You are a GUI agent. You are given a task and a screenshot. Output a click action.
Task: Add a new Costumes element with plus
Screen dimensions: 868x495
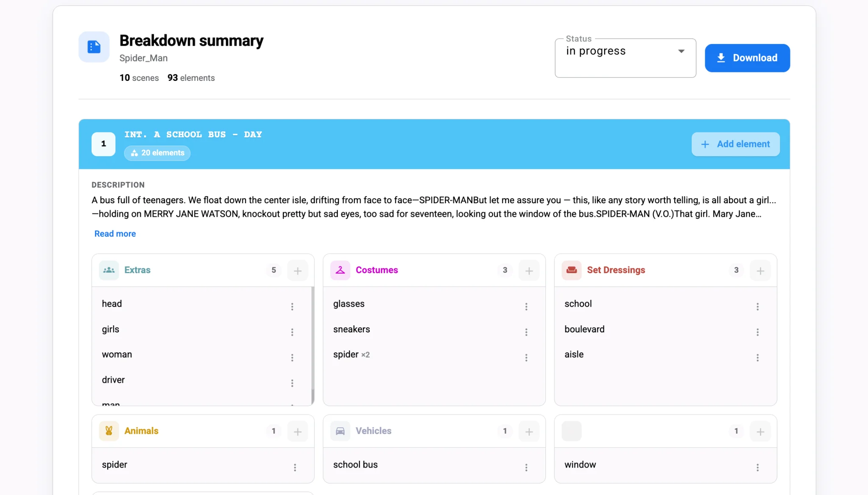[x=529, y=271]
